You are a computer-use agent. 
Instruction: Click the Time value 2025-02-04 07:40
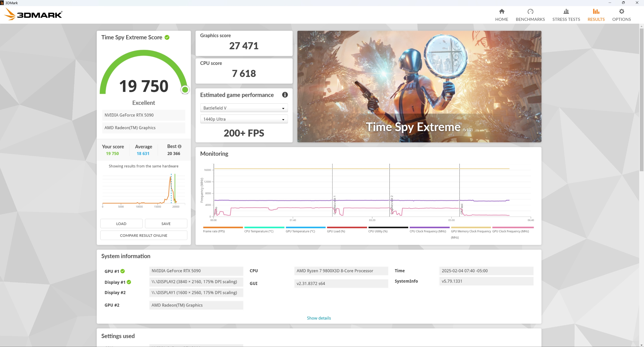click(486, 271)
